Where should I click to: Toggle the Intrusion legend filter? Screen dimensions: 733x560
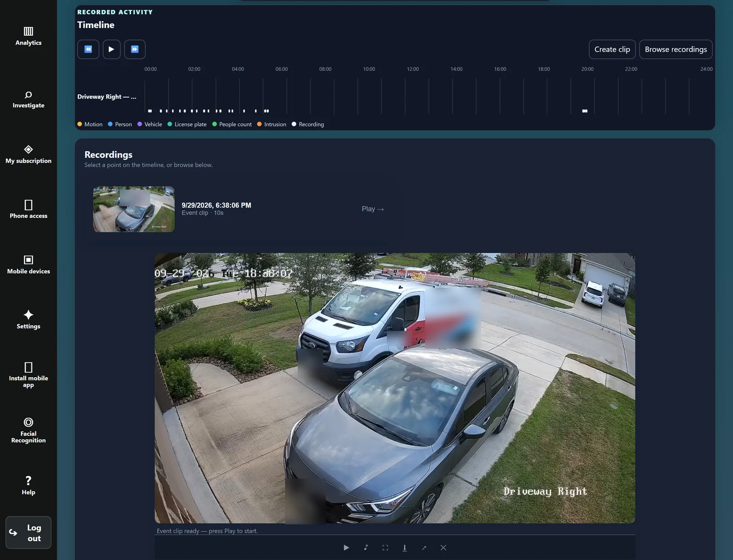tap(272, 124)
